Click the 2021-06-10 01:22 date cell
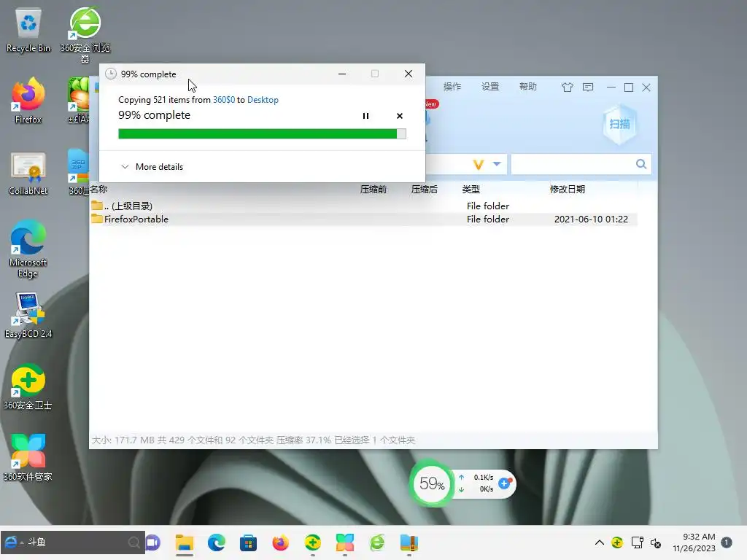The width and height of the screenshot is (747, 560). [x=591, y=219]
